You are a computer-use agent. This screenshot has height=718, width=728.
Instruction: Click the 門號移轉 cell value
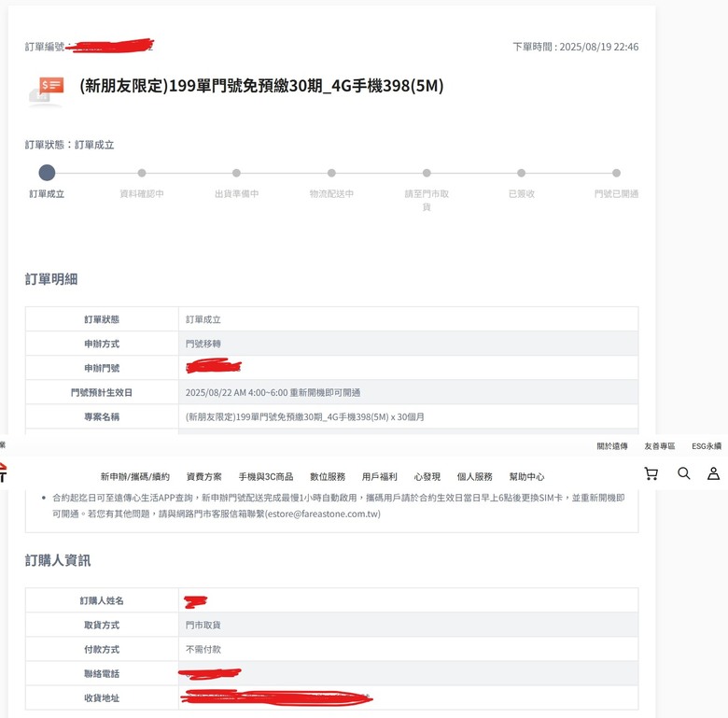tap(203, 344)
